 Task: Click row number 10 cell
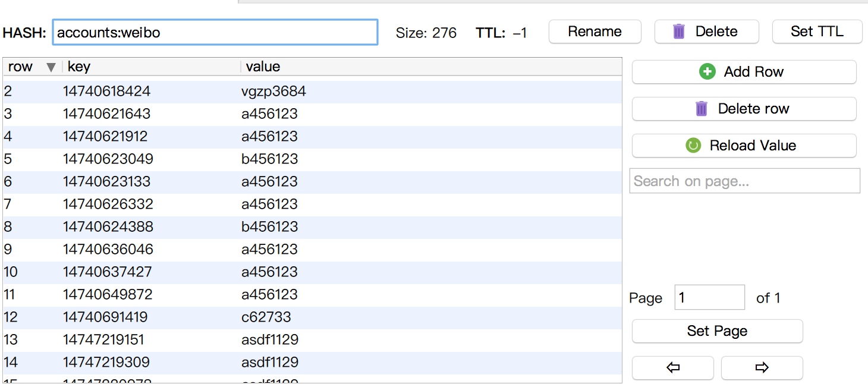[11, 272]
